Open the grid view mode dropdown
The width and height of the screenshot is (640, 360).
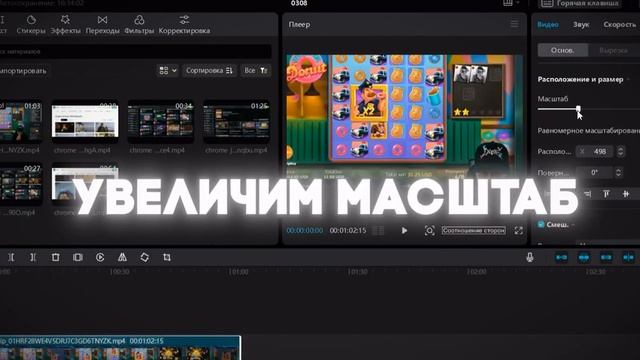pos(168,71)
